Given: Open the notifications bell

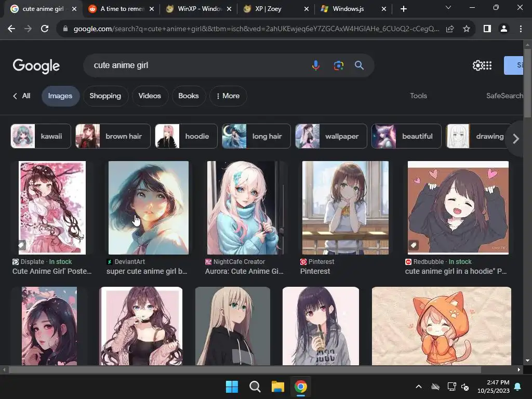Looking at the screenshot, I should pyautogui.click(x=518, y=387).
